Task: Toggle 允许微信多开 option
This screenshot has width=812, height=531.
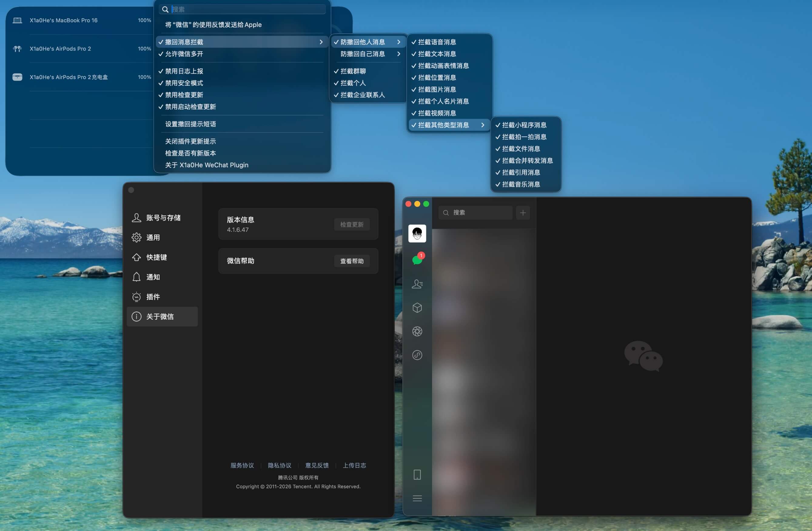Action: (184, 54)
